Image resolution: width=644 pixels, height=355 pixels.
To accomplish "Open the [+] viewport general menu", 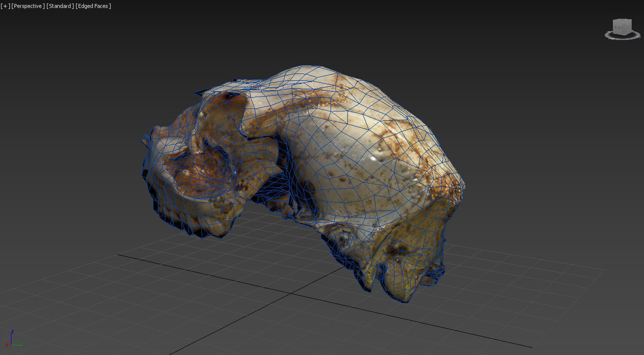I will coord(5,6).
